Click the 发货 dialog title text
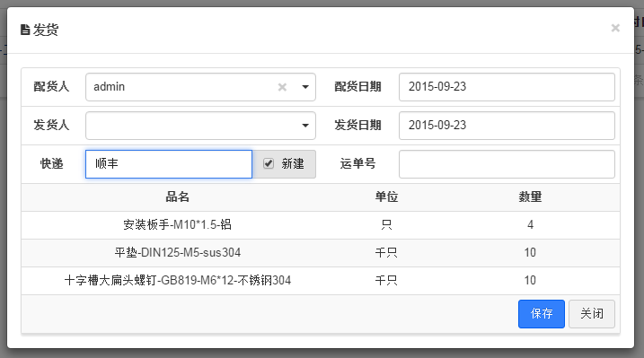The height and width of the screenshot is (358, 644). 46,30
